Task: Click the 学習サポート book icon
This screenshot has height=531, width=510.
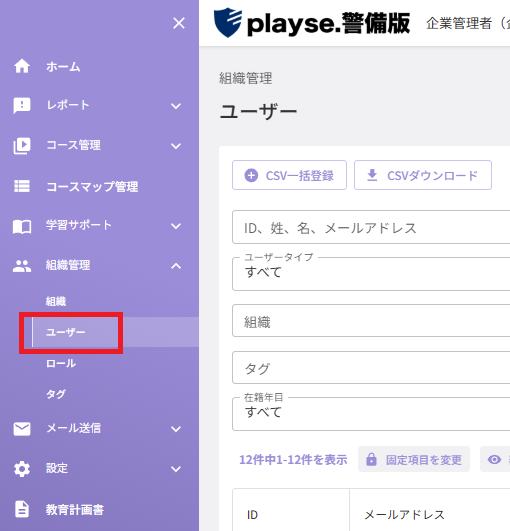Action: coord(22,226)
